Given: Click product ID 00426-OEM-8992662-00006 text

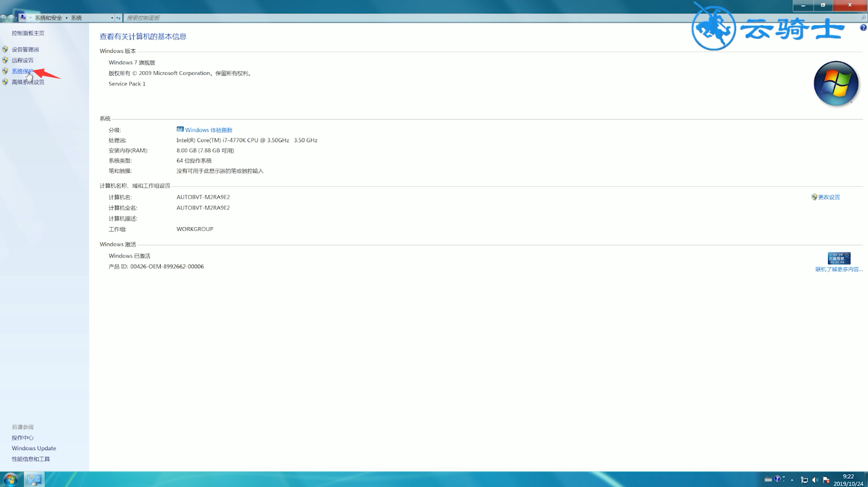Looking at the screenshot, I should pos(167,266).
